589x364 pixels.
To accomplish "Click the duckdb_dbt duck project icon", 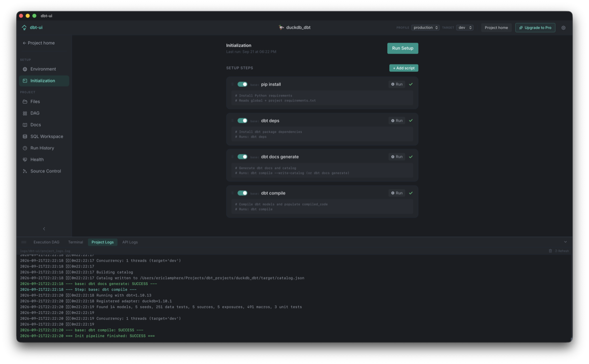I will (x=281, y=27).
